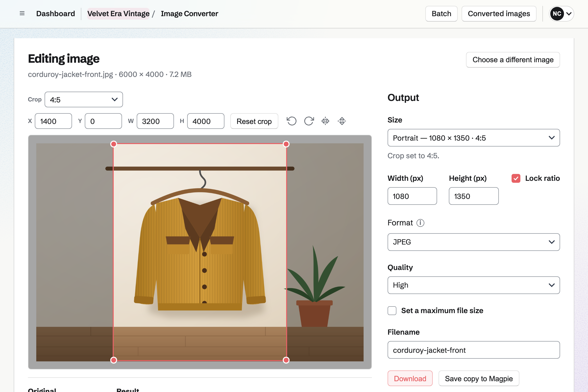The image size is (588, 392).
Task: Download the converted image
Action: coord(410,379)
